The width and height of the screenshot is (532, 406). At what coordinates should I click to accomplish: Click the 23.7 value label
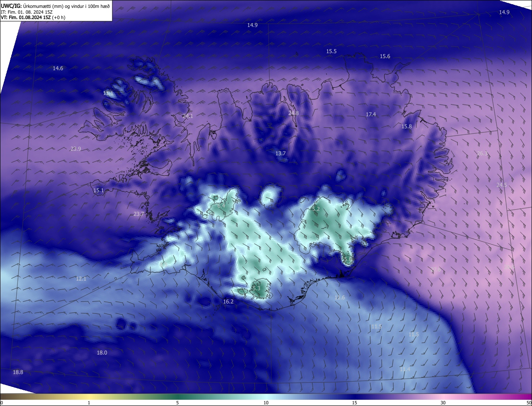pos(138,214)
